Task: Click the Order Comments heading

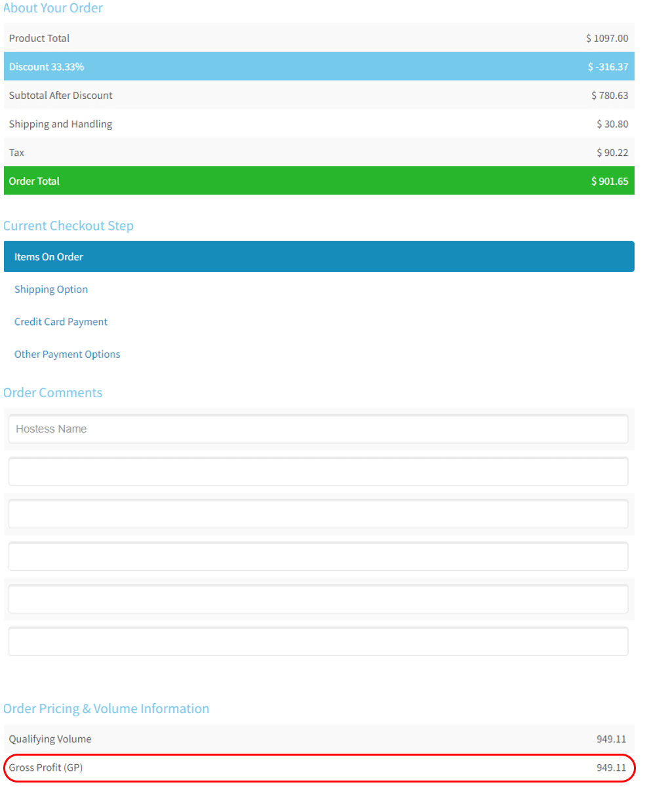Action: [53, 393]
